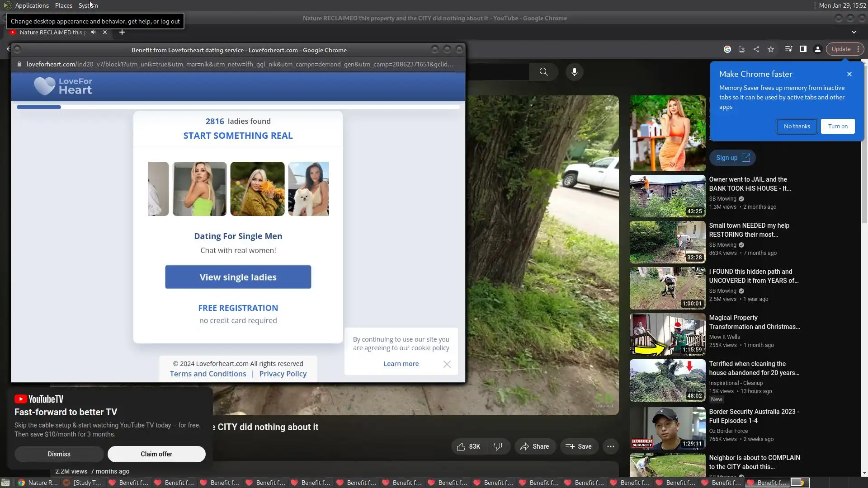Click the share page icon
Image resolution: width=868 pixels, height=488 pixels.
[756, 49]
